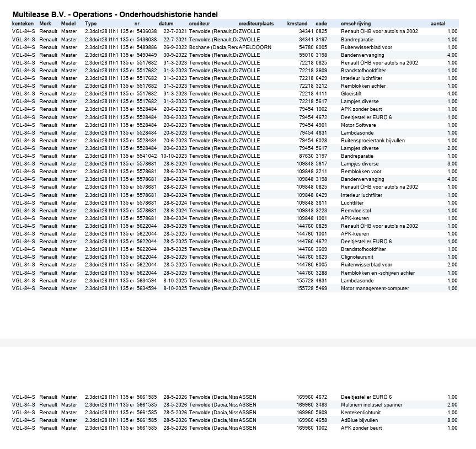The width and height of the screenshot is (476, 449).
Task: Select invoice number 5489886
Action: [147, 47]
